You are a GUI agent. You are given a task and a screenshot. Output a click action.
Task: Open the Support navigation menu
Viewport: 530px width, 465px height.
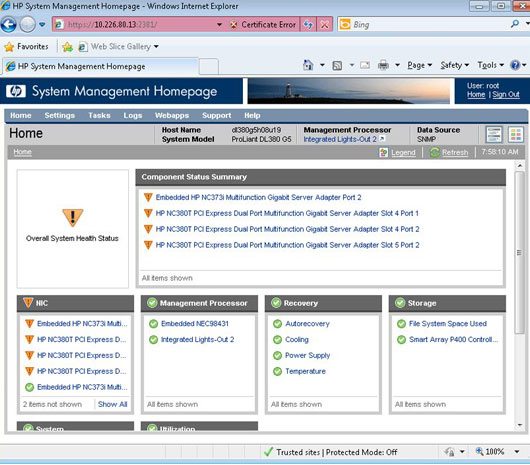216,116
